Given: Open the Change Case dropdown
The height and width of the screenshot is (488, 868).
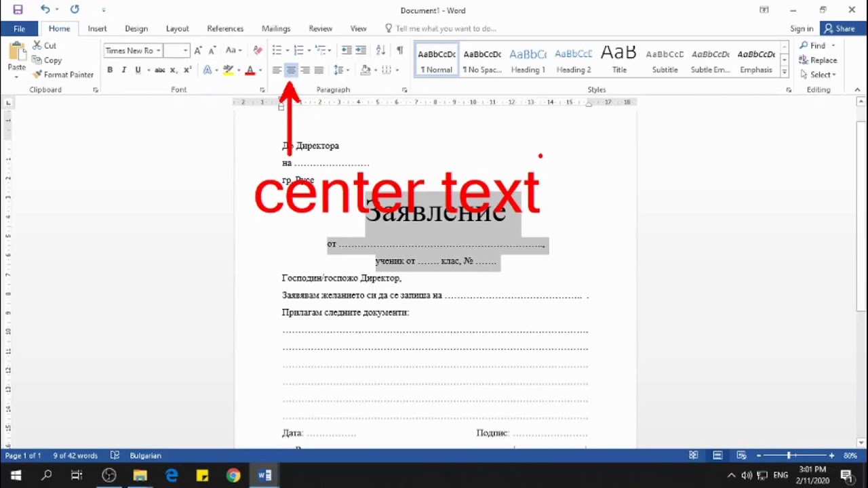Looking at the screenshot, I should click(234, 50).
